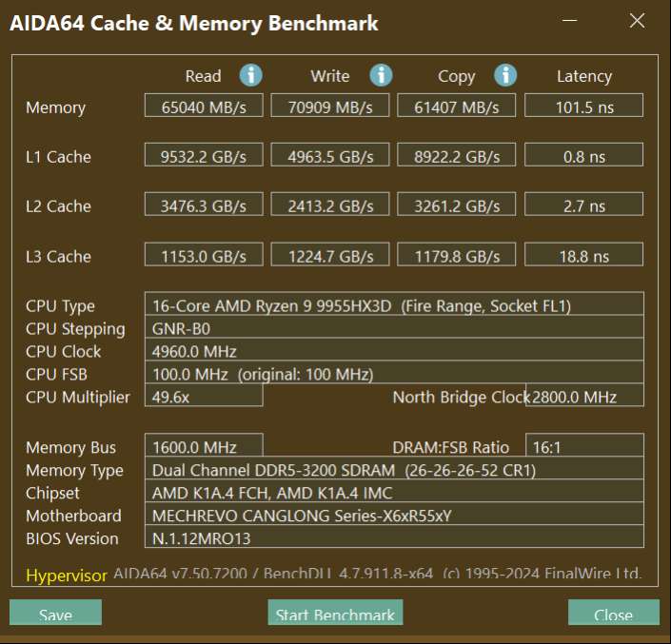
Task: Click the yellow Hypervisor label
Action: (x=67, y=576)
